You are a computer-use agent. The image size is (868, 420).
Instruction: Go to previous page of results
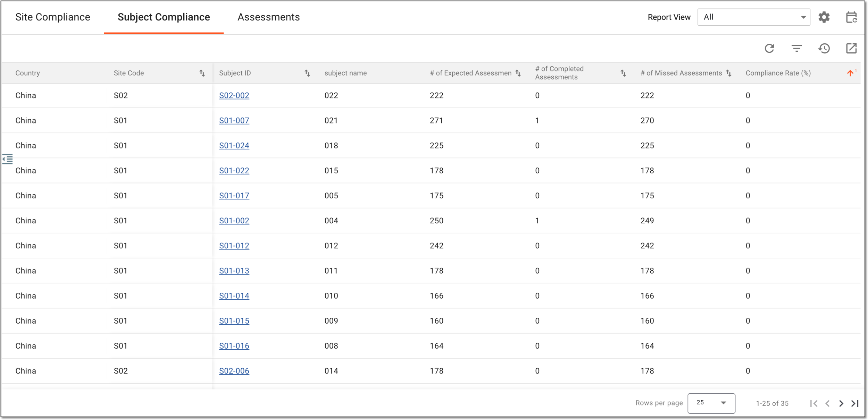(x=828, y=403)
